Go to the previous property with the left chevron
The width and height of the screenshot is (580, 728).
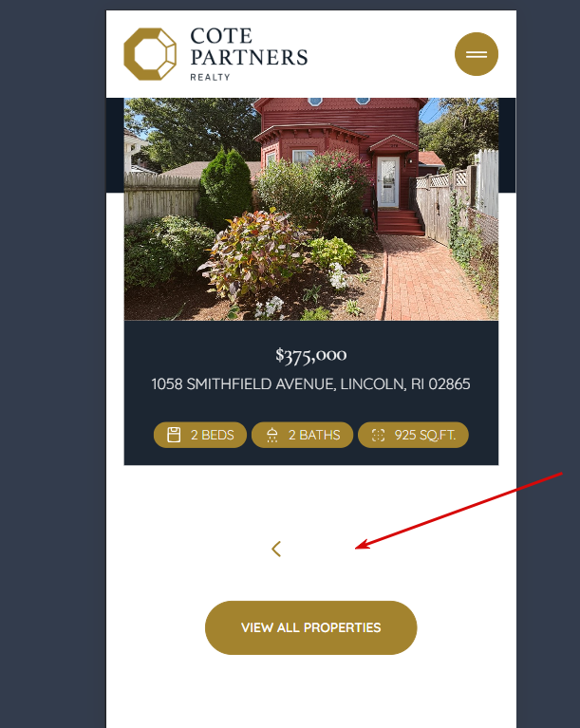(x=276, y=549)
